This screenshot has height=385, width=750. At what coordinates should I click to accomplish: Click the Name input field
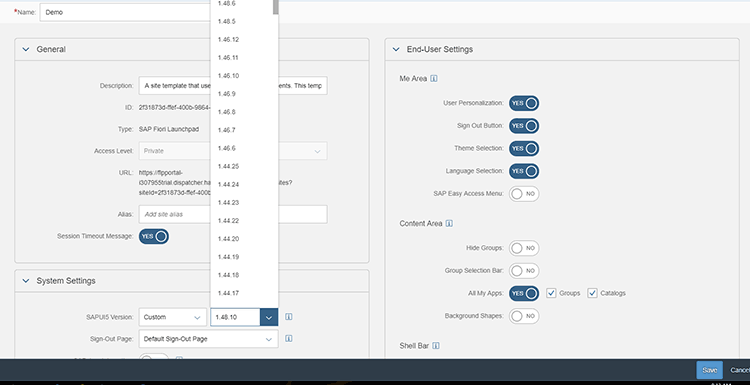tap(125, 12)
